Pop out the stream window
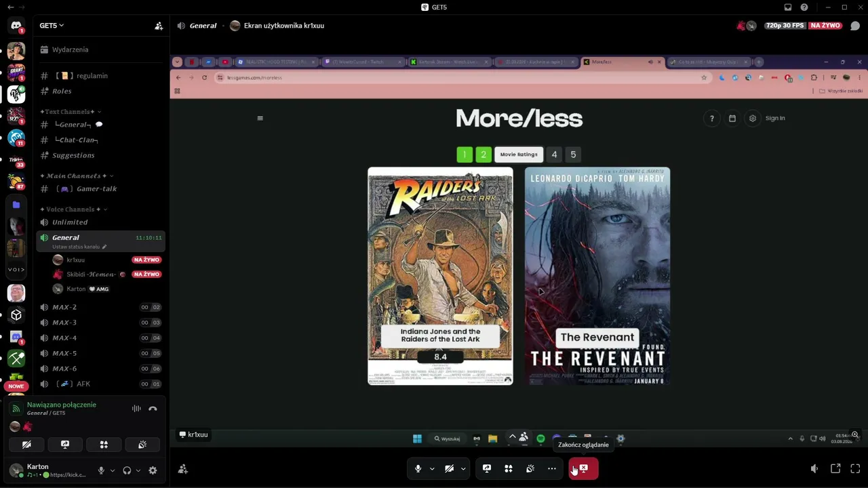The width and height of the screenshot is (868, 488). (x=835, y=468)
